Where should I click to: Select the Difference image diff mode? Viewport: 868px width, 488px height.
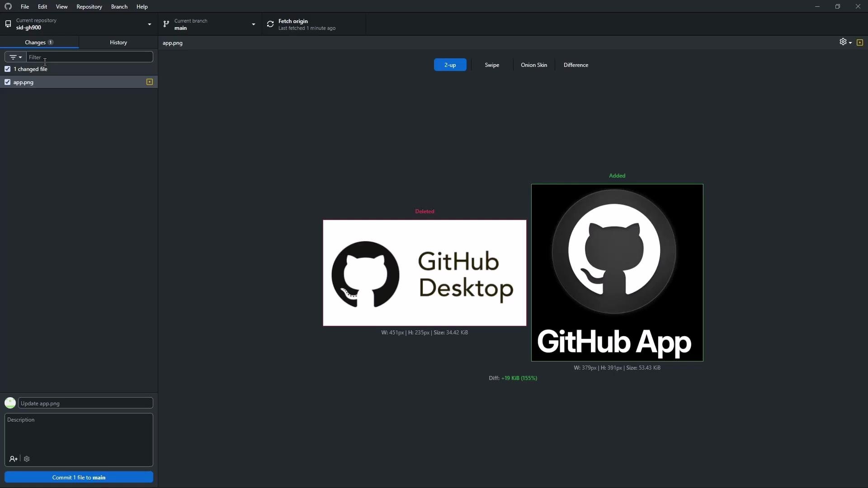(576, 65)
